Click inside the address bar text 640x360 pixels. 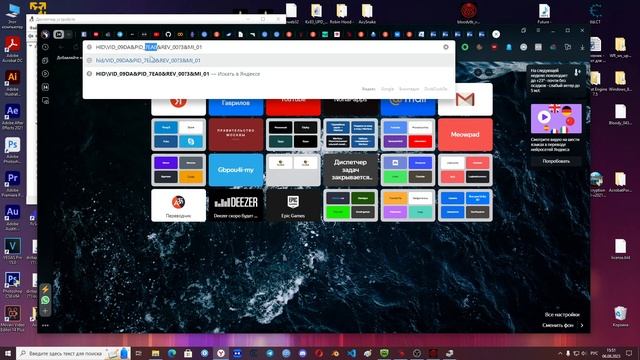click(149, 47)
